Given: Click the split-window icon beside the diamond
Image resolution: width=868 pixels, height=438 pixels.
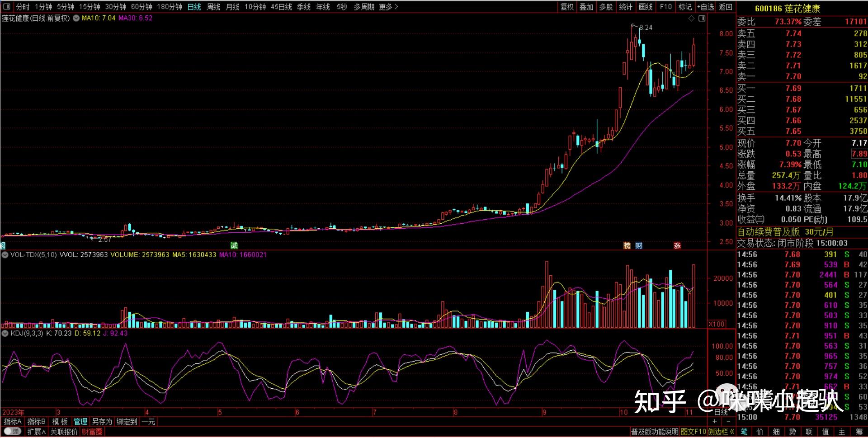Looking at the screenshot, I should click(x=702, y=19).
